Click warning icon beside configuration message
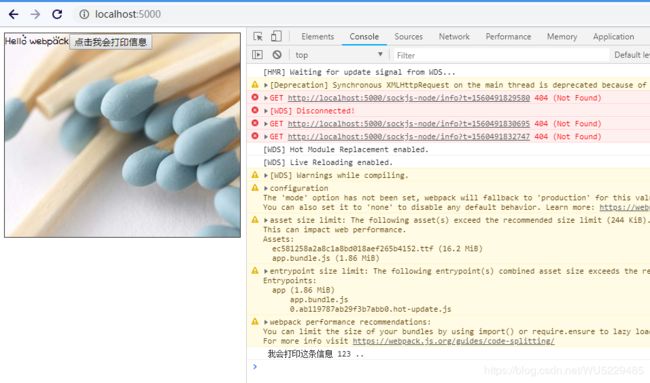 (255, 188)
